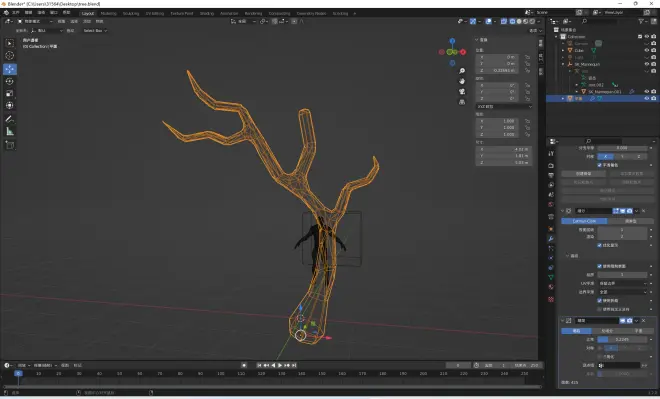Open the UV smooth dropdown
The image size is (660, 399).
(623, 283)
